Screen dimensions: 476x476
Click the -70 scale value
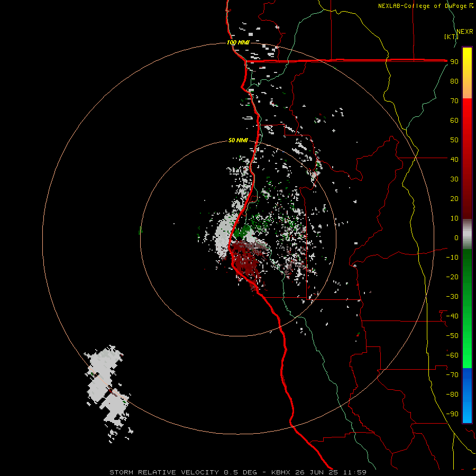pos(452,375)
